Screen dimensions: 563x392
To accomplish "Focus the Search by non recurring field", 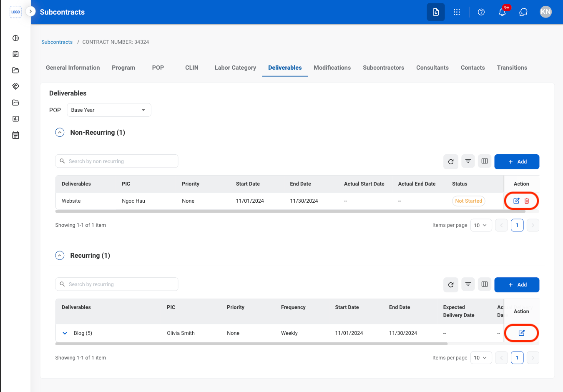I will [117, 161].
